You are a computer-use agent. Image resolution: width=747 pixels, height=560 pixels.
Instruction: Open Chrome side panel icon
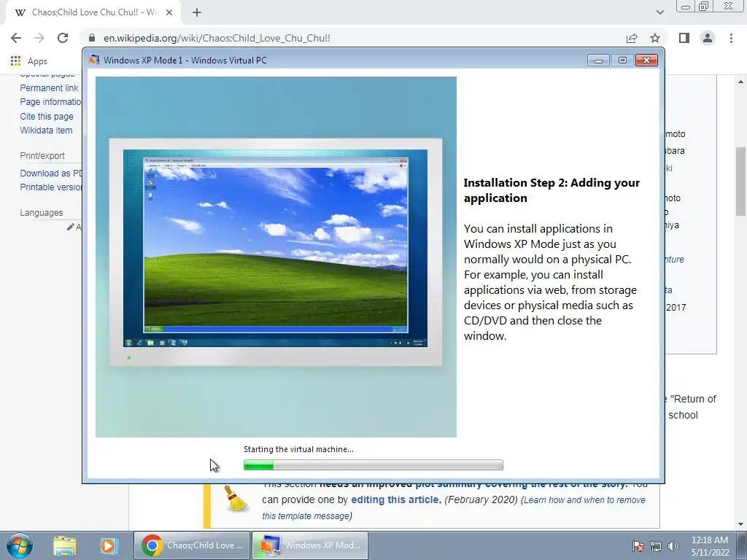coord(684,38)
